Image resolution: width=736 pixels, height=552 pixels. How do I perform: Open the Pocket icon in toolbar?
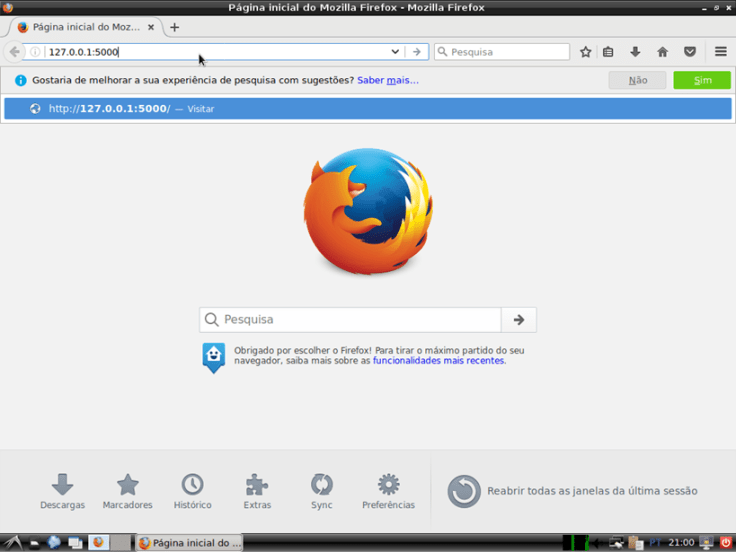coord(689,52)
